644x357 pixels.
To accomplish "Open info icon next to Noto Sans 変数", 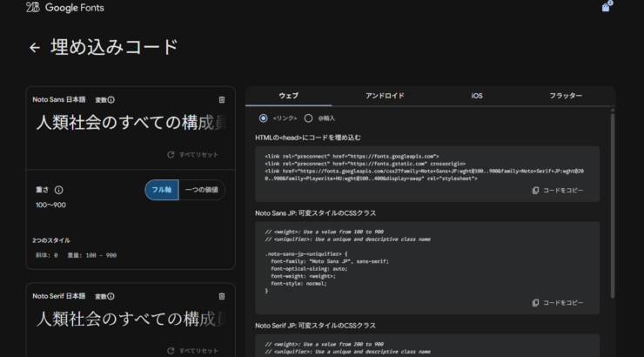I will [x=111, y=100].
